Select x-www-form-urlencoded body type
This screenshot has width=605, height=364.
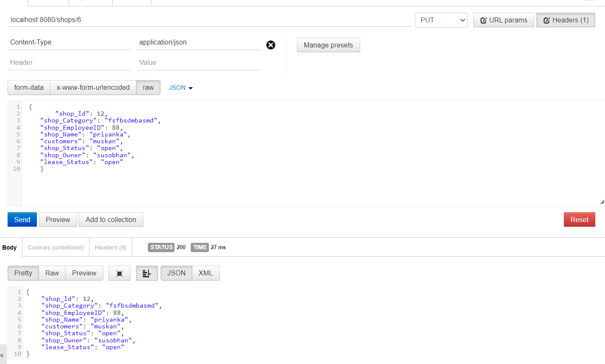[x=93, y=87]
